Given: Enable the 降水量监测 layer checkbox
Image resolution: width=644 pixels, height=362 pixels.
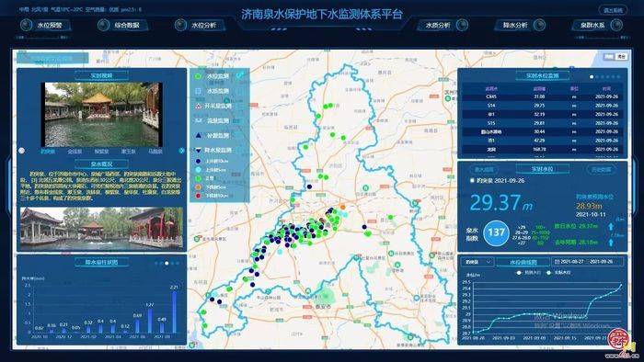Looking at the screenshot, I should click(240, 150).
